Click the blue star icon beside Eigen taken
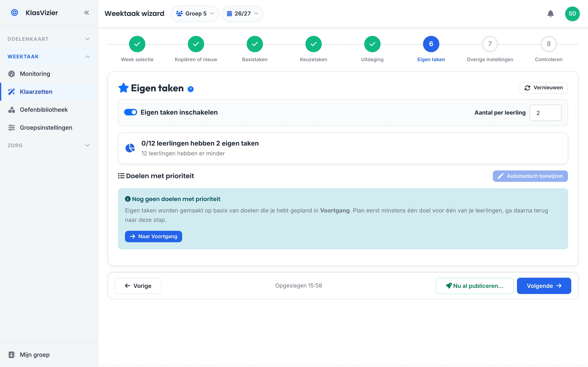This screenshot has height=367, width=588. 124,88
